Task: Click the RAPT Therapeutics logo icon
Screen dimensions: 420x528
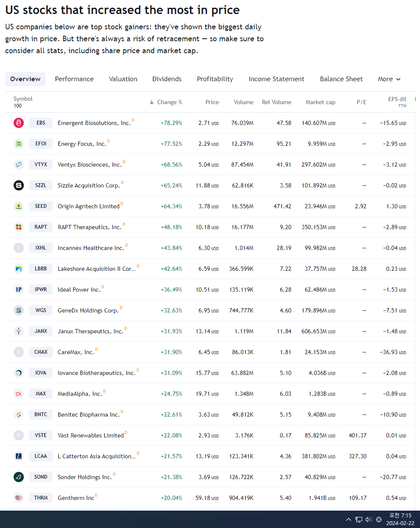Action: [19, 227]
